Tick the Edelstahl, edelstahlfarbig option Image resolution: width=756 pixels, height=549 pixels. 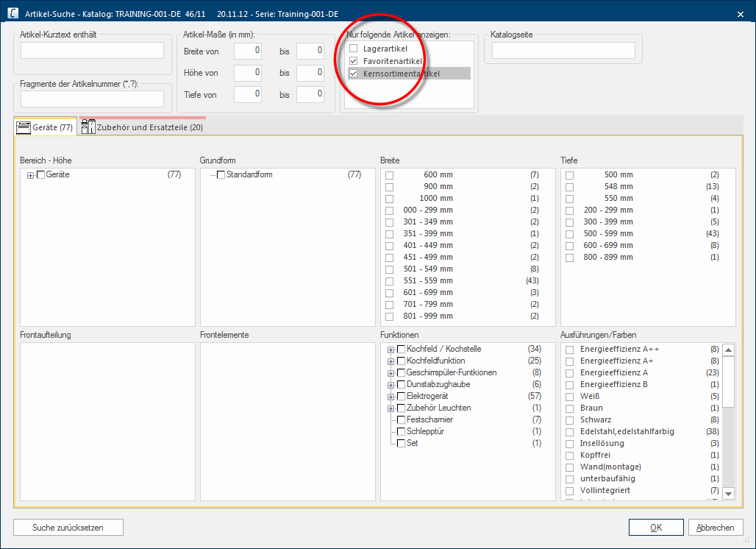pos(569,432)
